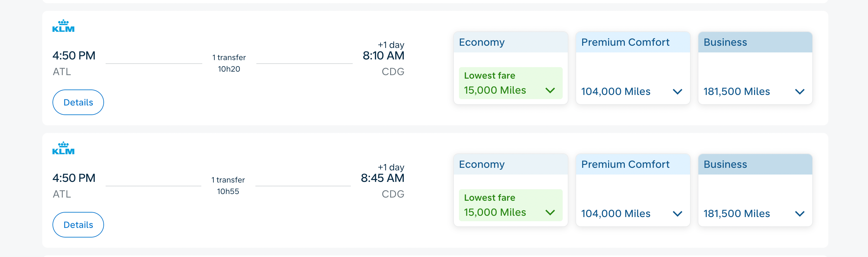
Task: Expand Business 181,500 Miles on the 8:45 AM flight
Action: click(x=755, y=213)
